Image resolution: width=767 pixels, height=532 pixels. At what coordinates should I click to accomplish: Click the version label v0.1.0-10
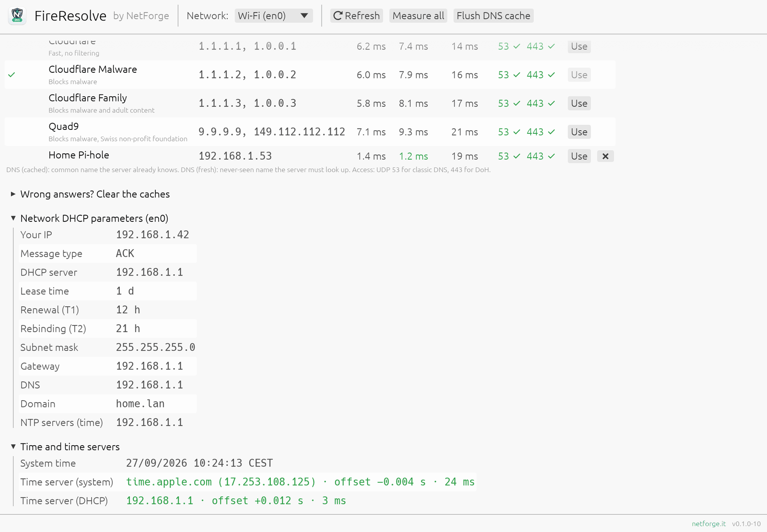point(746,524)
